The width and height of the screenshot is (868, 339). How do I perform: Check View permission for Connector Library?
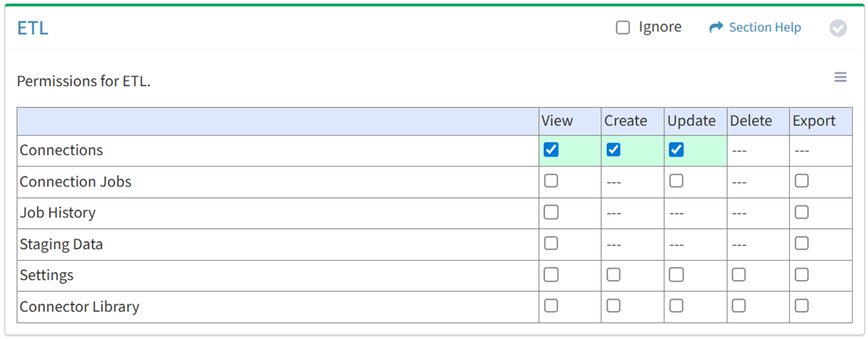551,305
